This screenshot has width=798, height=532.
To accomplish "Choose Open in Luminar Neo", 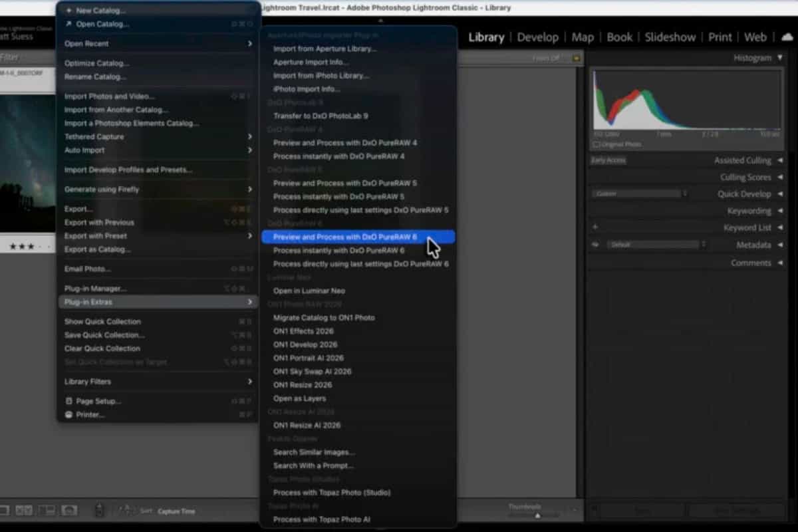I will point(358,291).
